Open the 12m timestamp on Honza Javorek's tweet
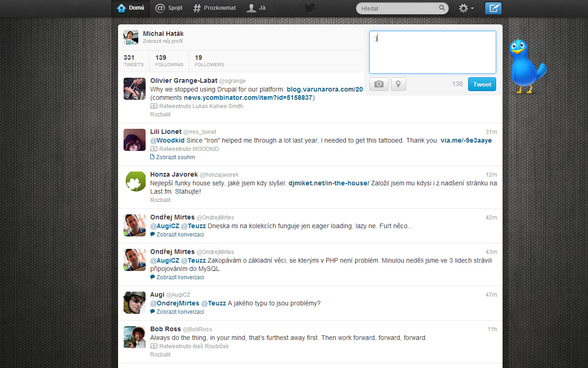 pyautogui.click(x=491, y=175)
